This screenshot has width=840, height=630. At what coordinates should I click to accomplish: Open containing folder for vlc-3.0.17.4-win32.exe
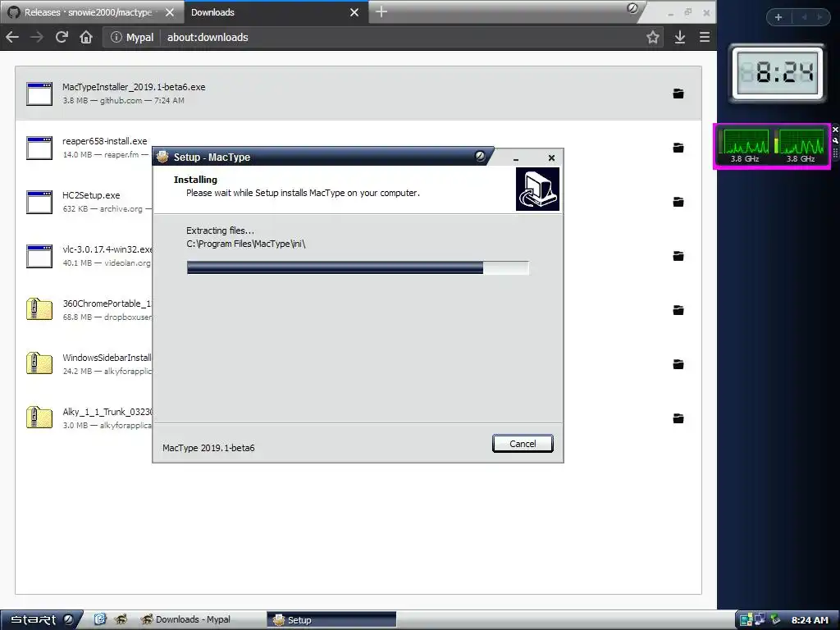[678, 256]
